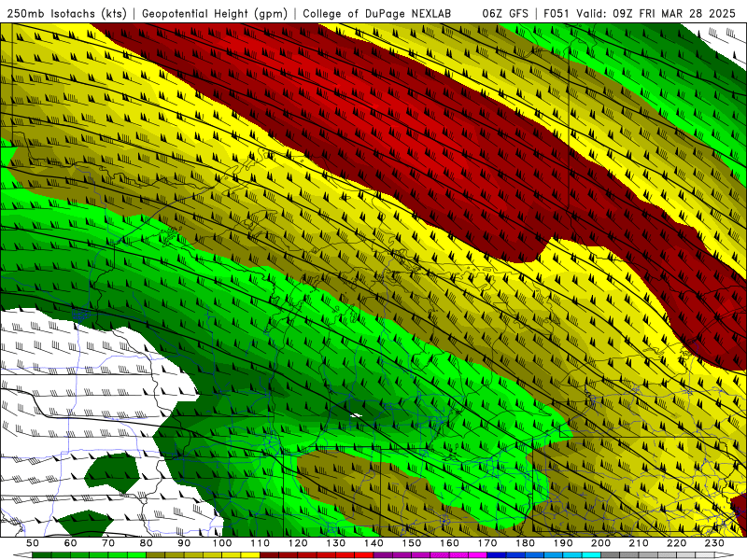
Task: Click the darkest green swatch starting the color bar
Action: click(x=42, y=555)
